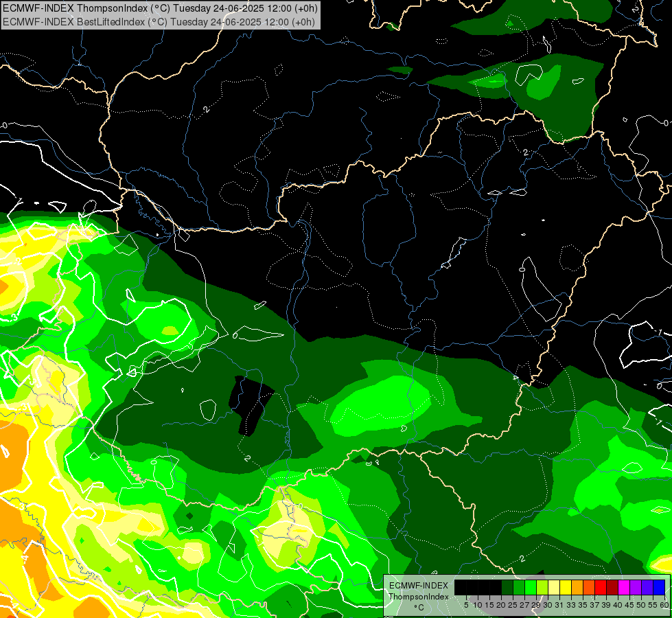Click the legend tick label '40'
672x618 pixels.
pyautogui.click(x=618, y=605)
